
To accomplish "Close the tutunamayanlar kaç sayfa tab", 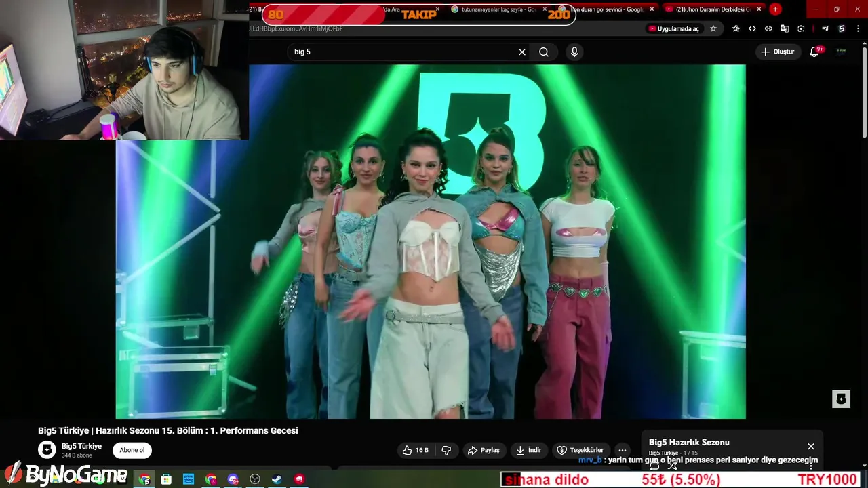I will [x=544, y=9].
